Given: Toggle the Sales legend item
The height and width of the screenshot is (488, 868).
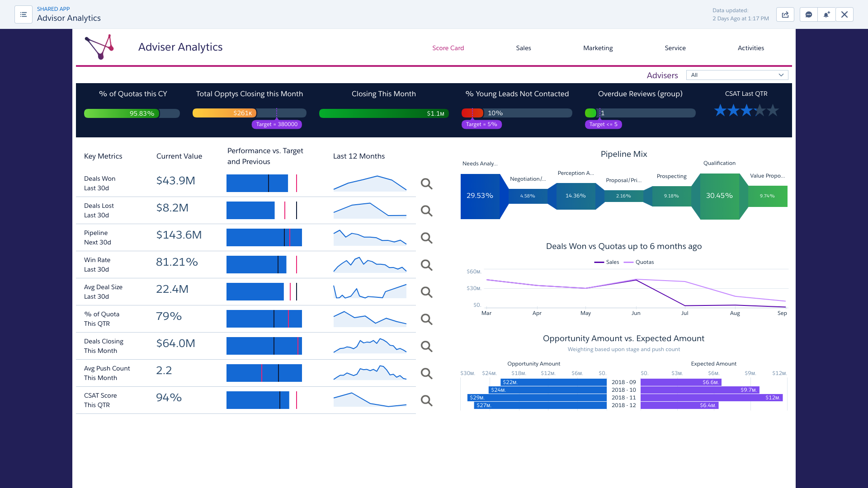Looking at the screenshot, I should pos(607,262).
